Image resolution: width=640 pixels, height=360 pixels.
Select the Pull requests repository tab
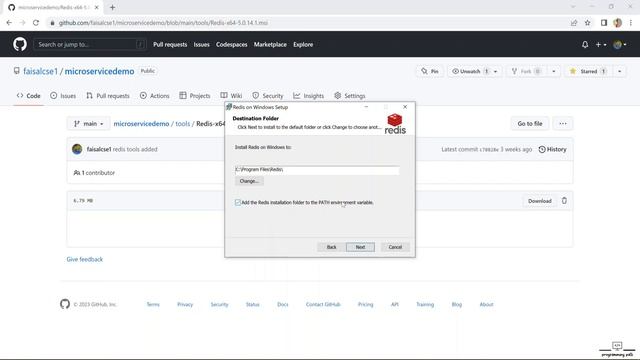click(x=108, y=96)
